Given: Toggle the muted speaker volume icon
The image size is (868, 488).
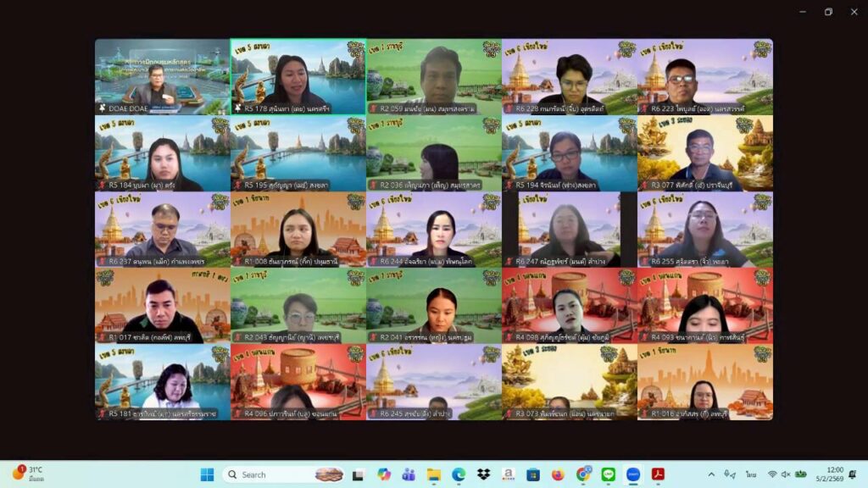Looking at the screenshot, I should [x=786, y=474].
